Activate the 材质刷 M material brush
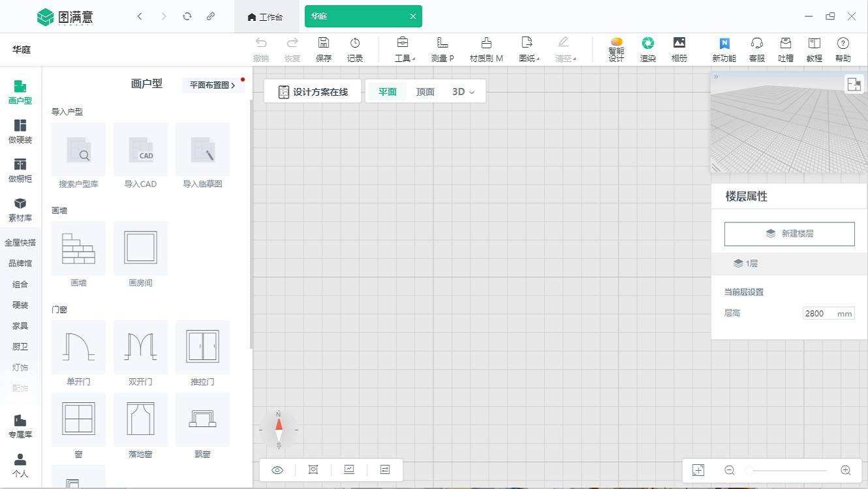The width and height of the screenshot is (868, 489). pyautogui.click(x=486, y=50)
